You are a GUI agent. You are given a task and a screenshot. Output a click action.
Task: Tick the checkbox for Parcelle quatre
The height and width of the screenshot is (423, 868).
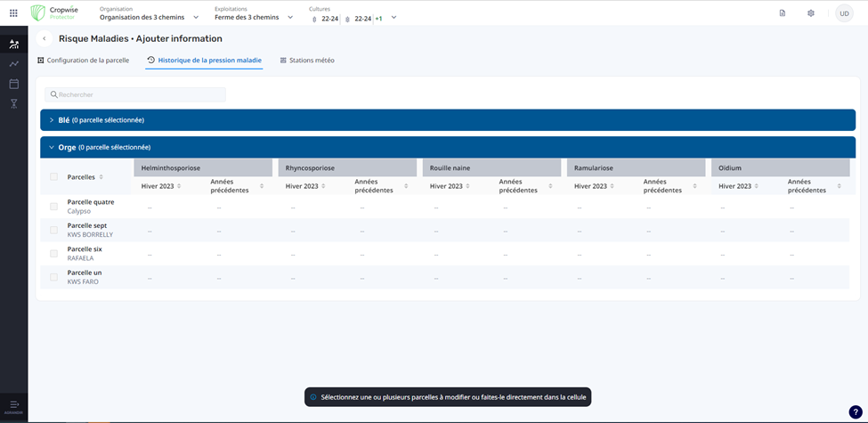point(53,207)
